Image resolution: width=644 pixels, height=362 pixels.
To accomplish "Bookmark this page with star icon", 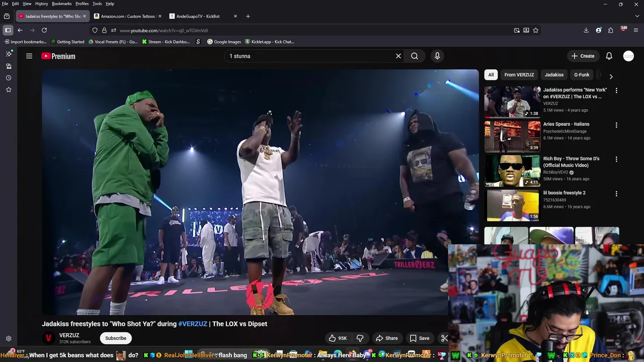I will pos(536,30).
